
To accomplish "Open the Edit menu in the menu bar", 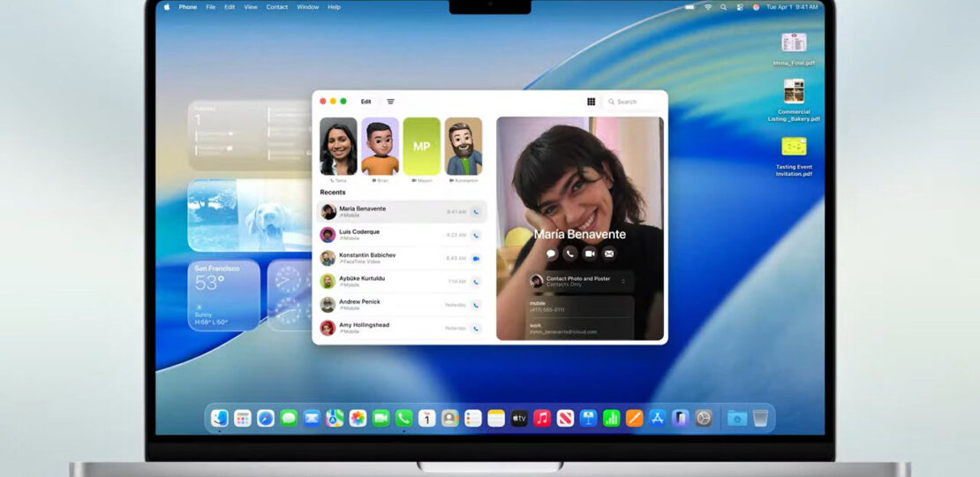I will pos(230,7).
